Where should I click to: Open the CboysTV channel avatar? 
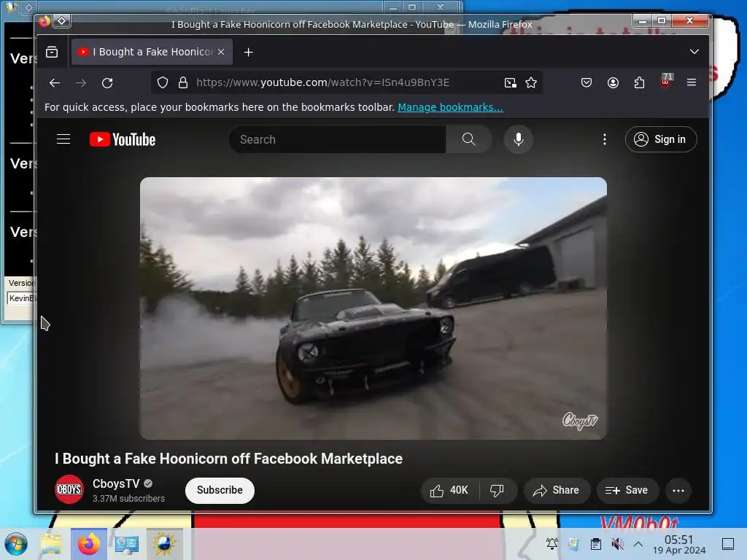(x=69, y=489)
